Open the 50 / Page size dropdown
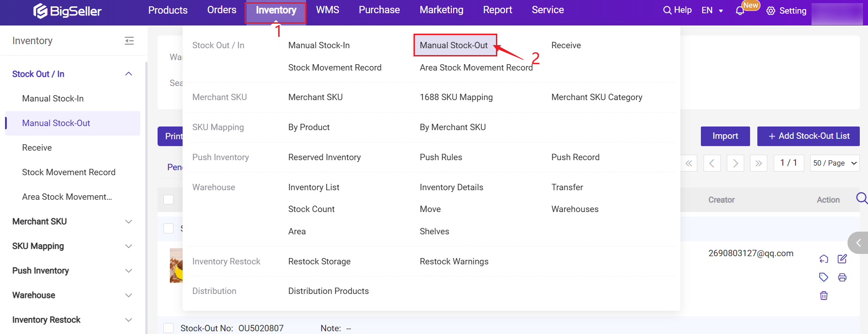 (834, 163)
